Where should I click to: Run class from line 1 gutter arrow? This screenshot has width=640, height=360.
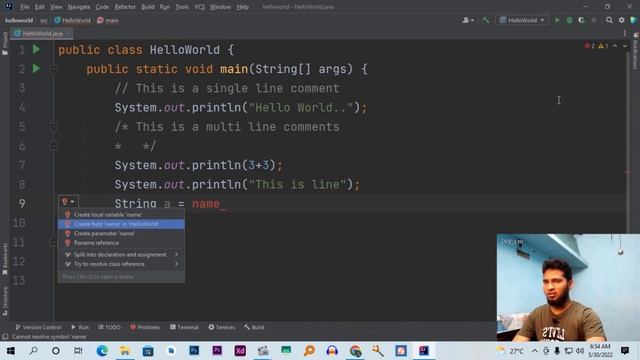pos(36,49)
